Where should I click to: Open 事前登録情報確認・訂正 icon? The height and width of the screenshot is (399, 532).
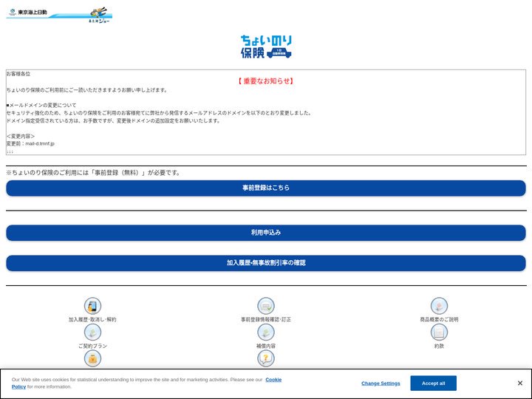[266, 306]
